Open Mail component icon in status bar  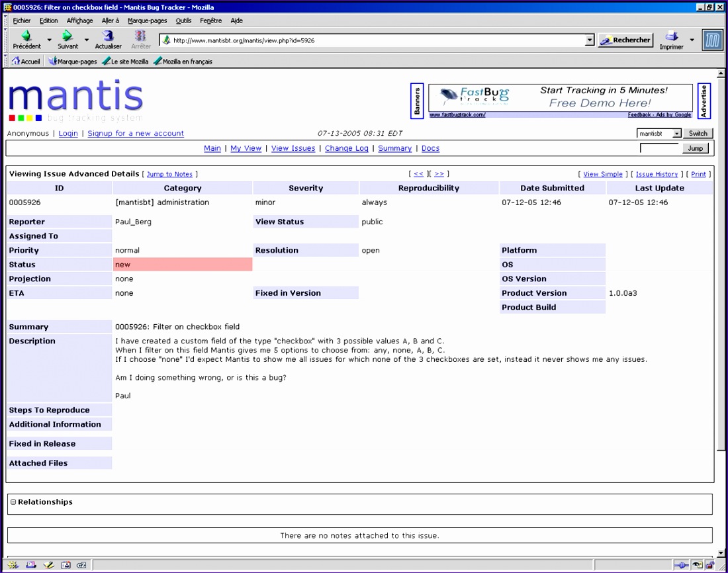pos(30,565)
